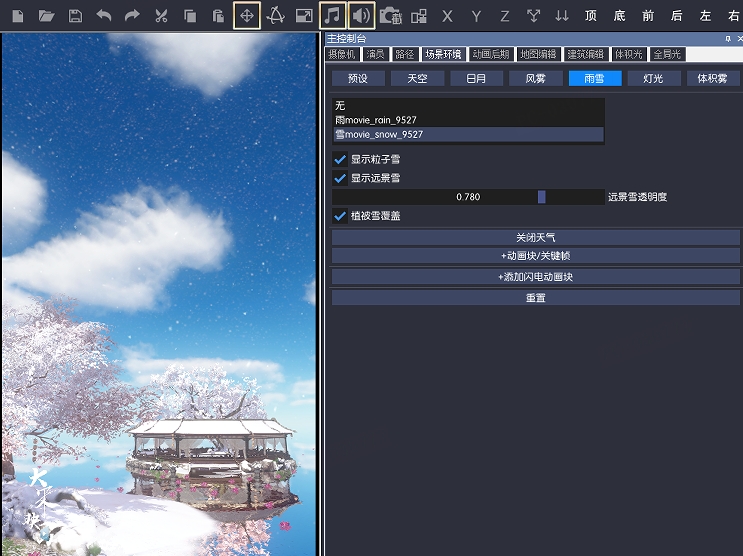This screenshot has height=556, width=743.
Task: Toggle the speaker sound icon
Action: [x=362, y=16]
